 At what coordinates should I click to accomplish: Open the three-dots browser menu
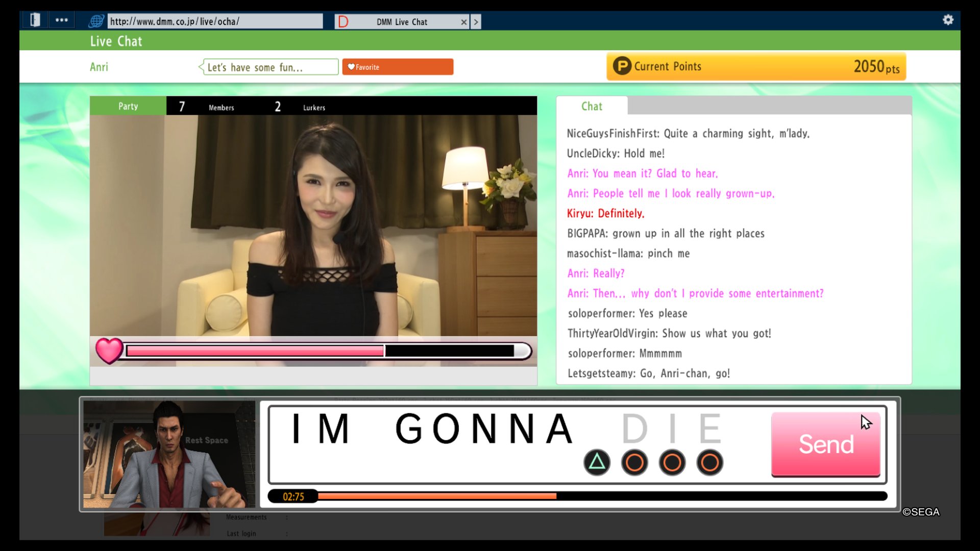click(x=62, y=20)
